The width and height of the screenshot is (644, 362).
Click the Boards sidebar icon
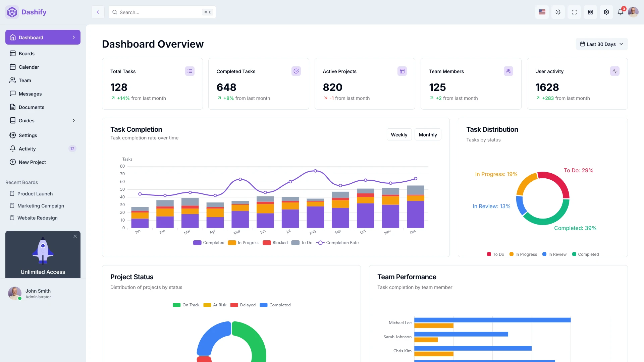pyautogui.click(x=13, y=53)
